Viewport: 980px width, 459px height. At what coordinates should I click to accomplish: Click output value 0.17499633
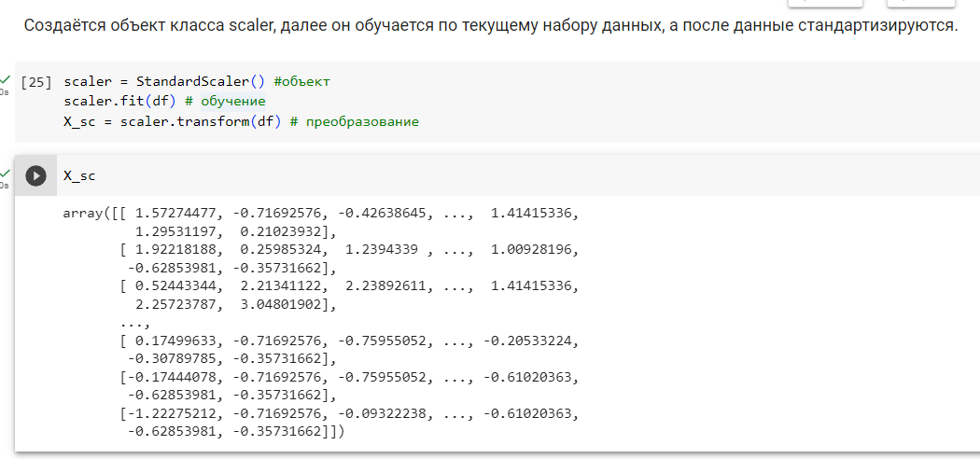pyautogui.click(x=175, y=341)
